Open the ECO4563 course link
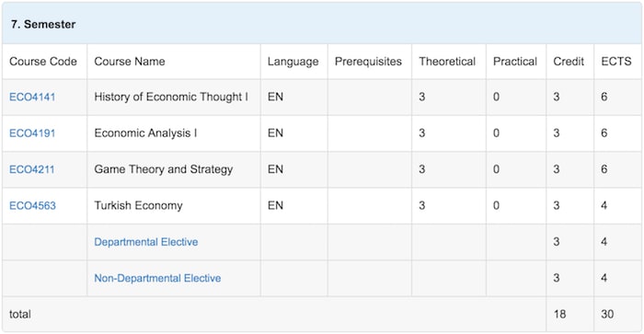This screenshot has width=644, height=334. click(32, 205)
